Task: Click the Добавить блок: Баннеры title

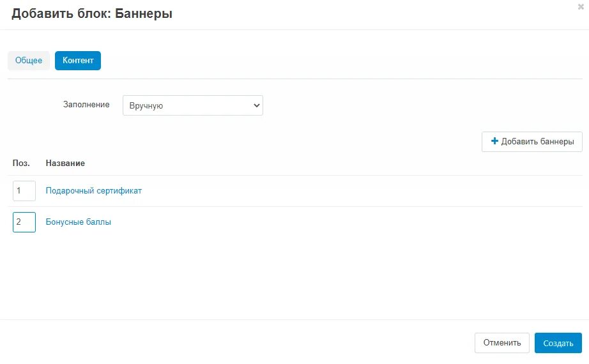Action: click(x=92, y=13)
